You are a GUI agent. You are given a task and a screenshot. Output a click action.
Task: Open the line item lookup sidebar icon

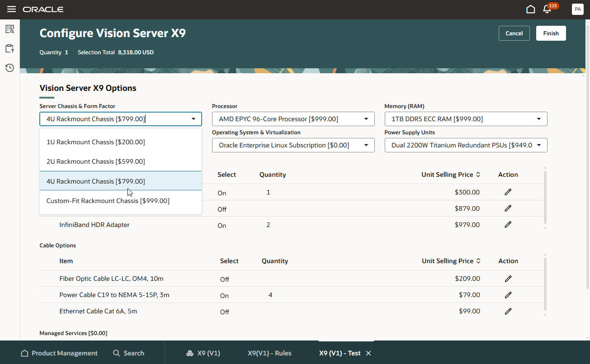[9, 28]
